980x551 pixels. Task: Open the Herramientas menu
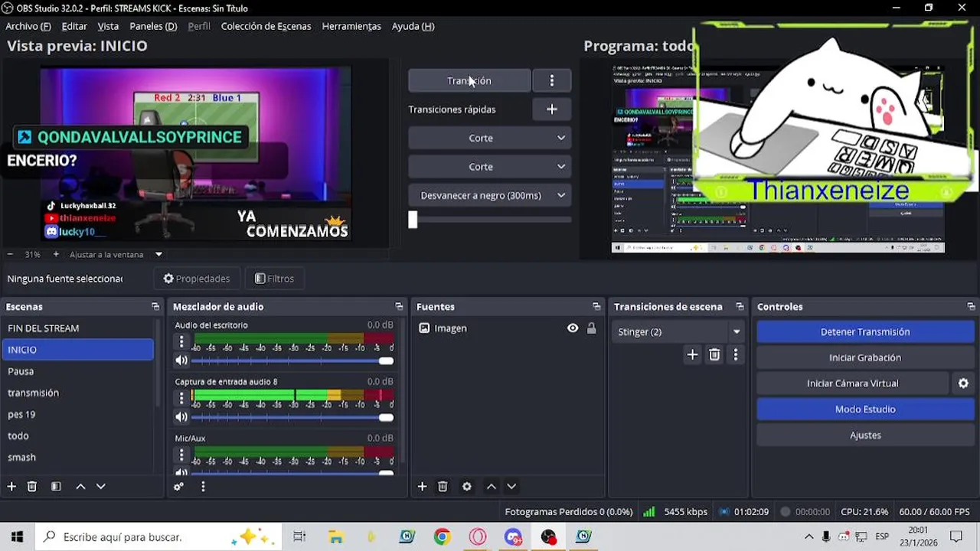click(351, 26)
